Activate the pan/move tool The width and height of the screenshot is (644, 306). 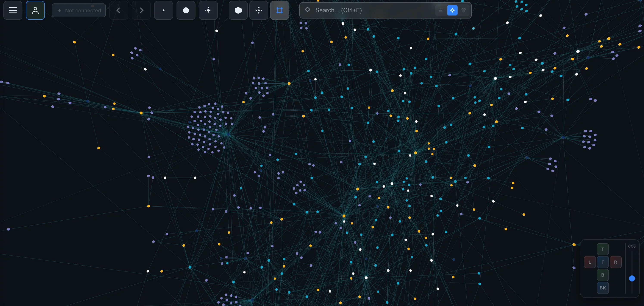coord(259,10)
